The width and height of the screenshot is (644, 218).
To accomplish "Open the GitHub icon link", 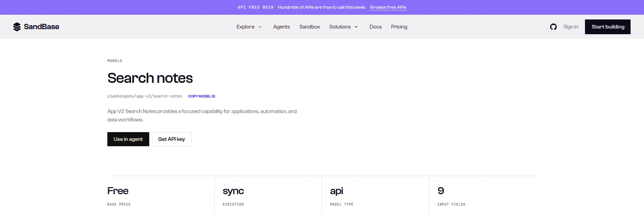I will click(553, 27).
